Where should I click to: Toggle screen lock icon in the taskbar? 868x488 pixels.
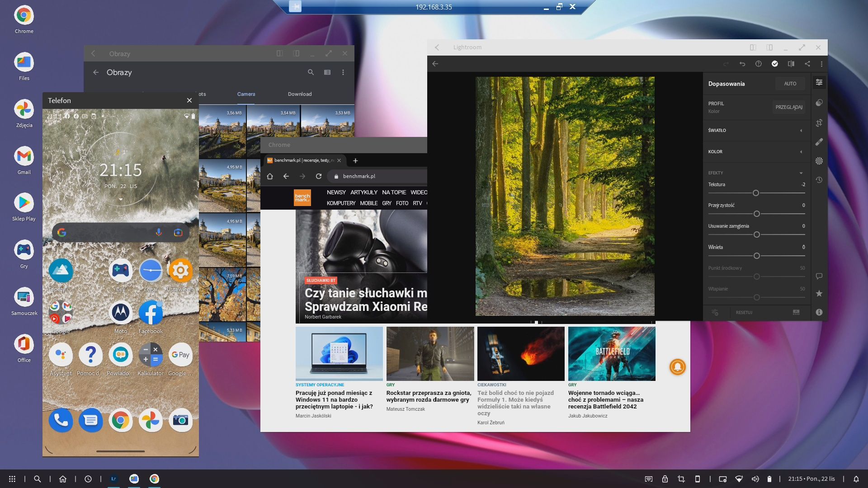[x=665, y=479]
